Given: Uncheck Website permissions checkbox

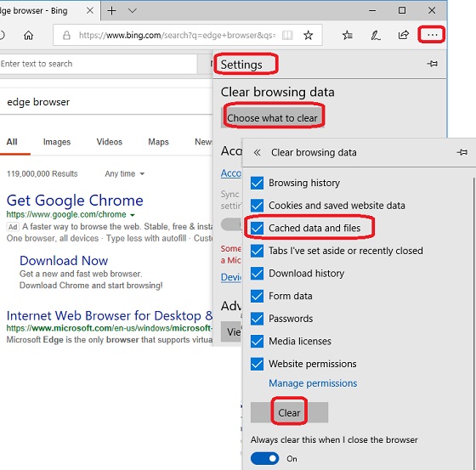Looking at the screenshot, I should [x=257, y=364].
